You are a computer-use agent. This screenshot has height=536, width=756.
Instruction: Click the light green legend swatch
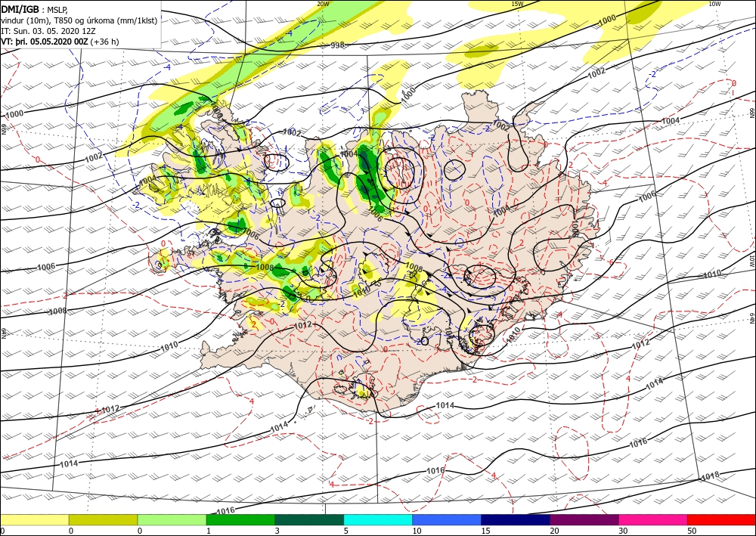172,520
